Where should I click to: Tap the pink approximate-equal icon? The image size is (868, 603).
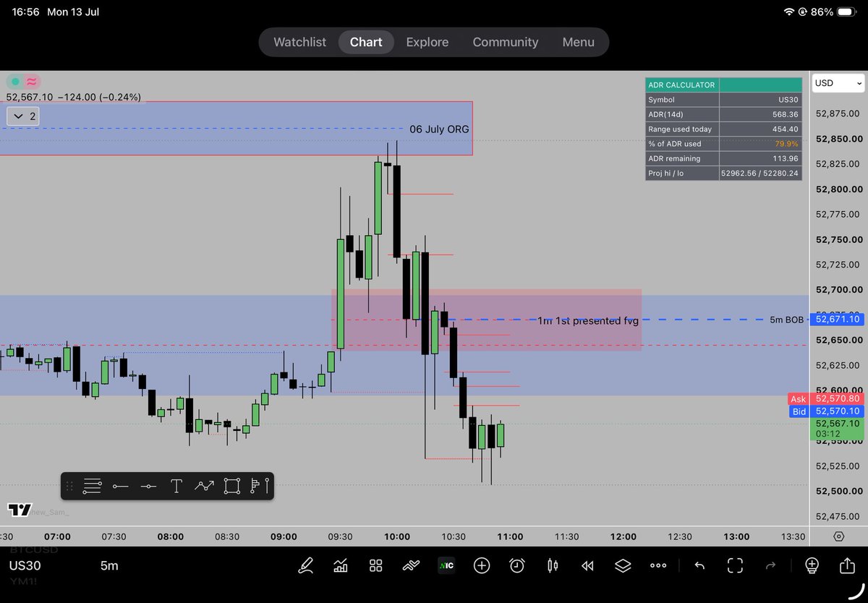point(33,82)
